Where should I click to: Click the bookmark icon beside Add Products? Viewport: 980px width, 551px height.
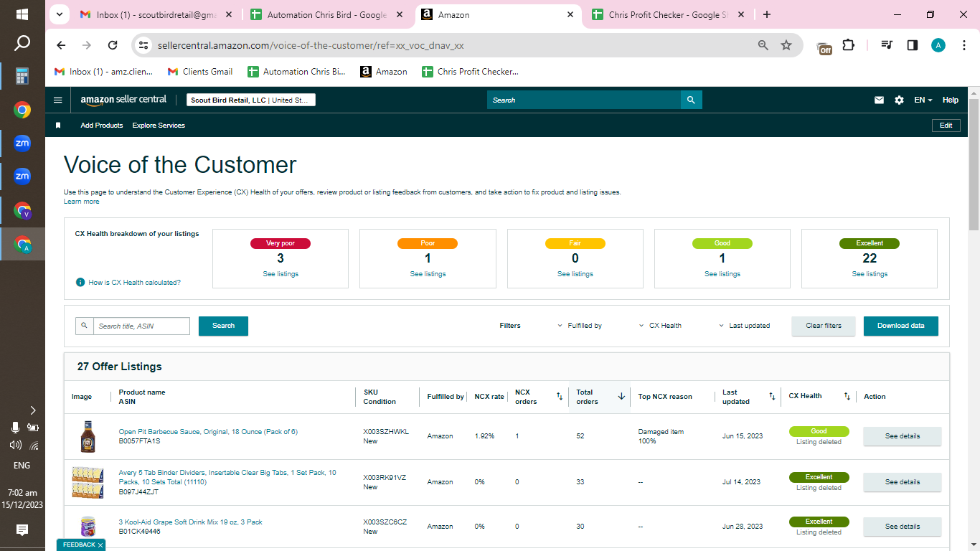pos(58,126)
